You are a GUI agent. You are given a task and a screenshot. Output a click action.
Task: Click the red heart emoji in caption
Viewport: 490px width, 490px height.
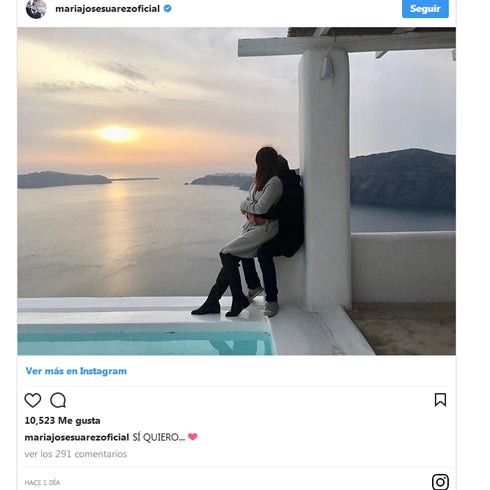193,437
